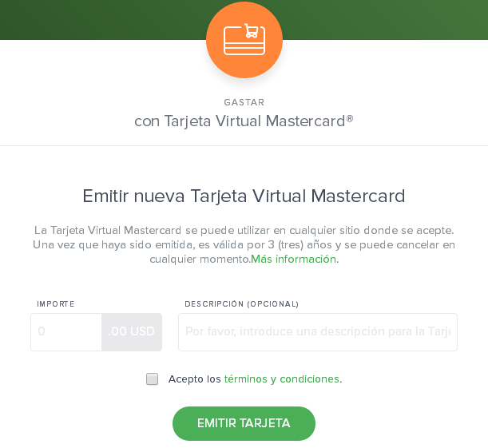Focus the Importe amount field
The height and width of the screenshot is (448, 488).
click(x=66, y=332)
